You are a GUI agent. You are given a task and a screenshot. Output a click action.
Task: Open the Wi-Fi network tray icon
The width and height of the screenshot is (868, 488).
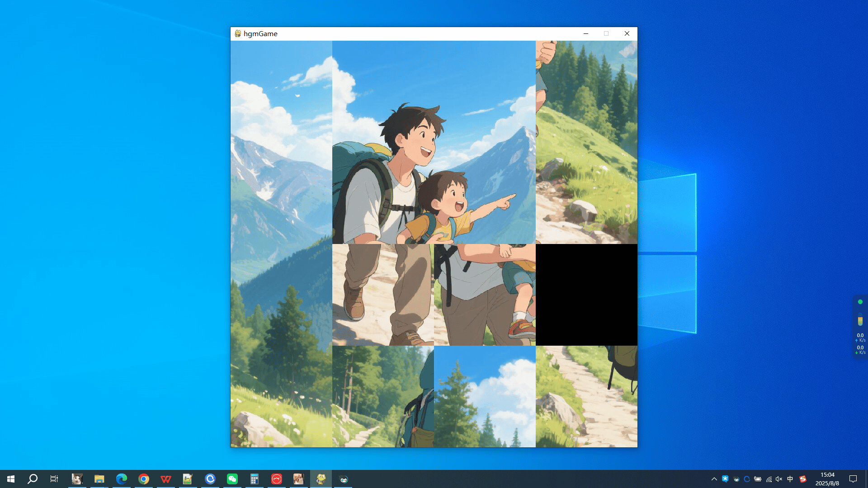pyautogui.click(x=769, y=479)
